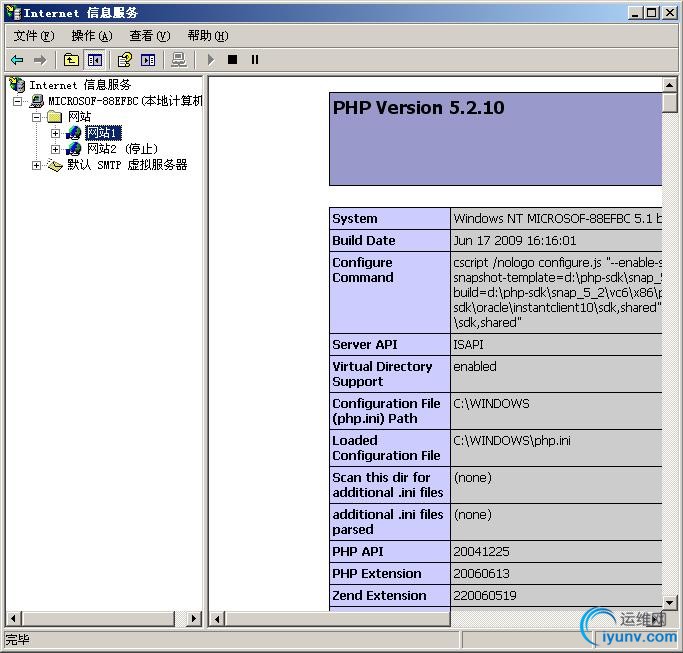Click the content pane vertical scrollbar thumb

(669, 103)
